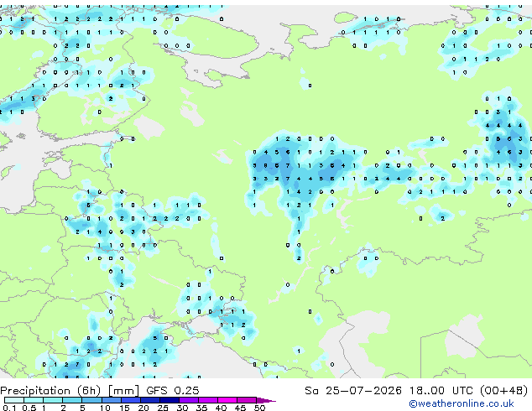Image resolution: width=532 pixels, height=411 pixels.
Task: Click the '18..00 UTC' time label
Action: 441,391
